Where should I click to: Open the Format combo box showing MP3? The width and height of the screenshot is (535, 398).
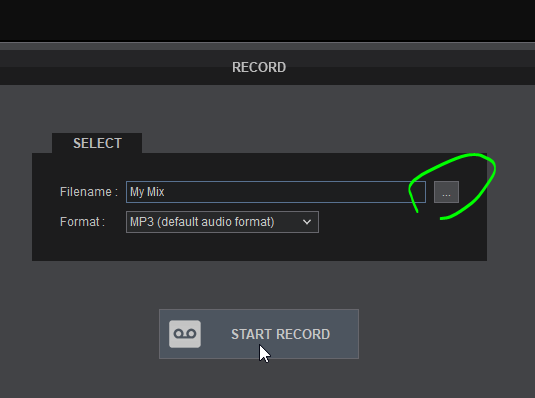pos(222,222)
